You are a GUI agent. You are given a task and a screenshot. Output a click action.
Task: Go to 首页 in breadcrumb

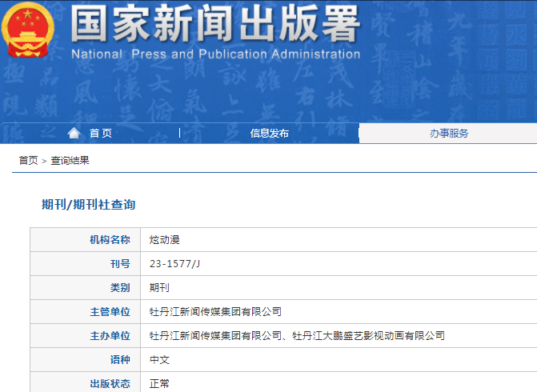tap(28, 160)
